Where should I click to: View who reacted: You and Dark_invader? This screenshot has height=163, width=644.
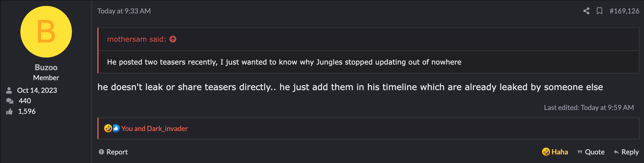[x=154, y=129]
